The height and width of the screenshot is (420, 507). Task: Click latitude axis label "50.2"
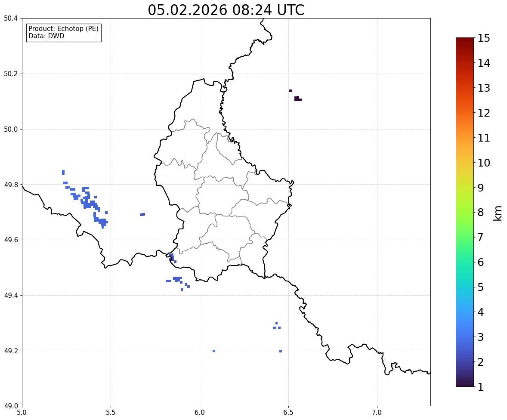pyautogui.click(x=11, y=74)
